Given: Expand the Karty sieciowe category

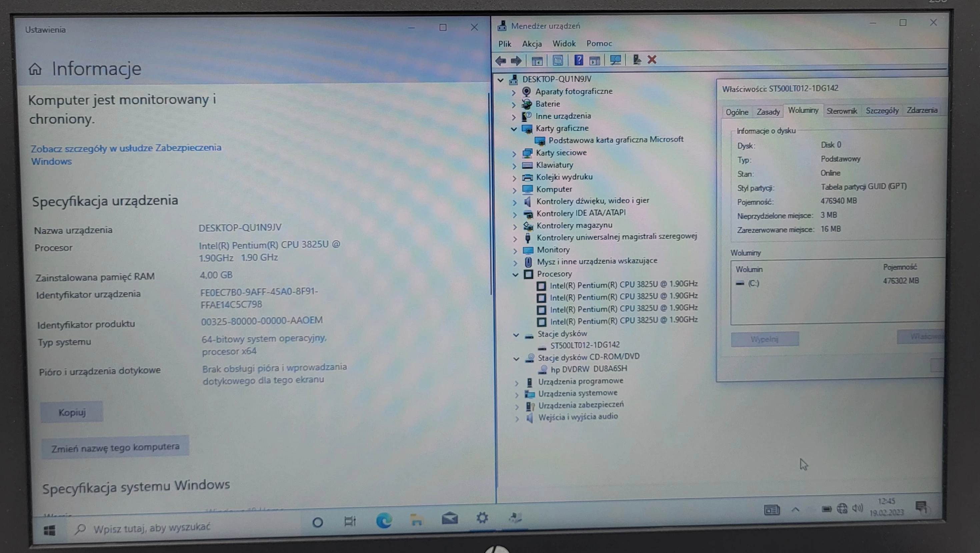Looking at the screenshot, I should (x=514, y=154).
